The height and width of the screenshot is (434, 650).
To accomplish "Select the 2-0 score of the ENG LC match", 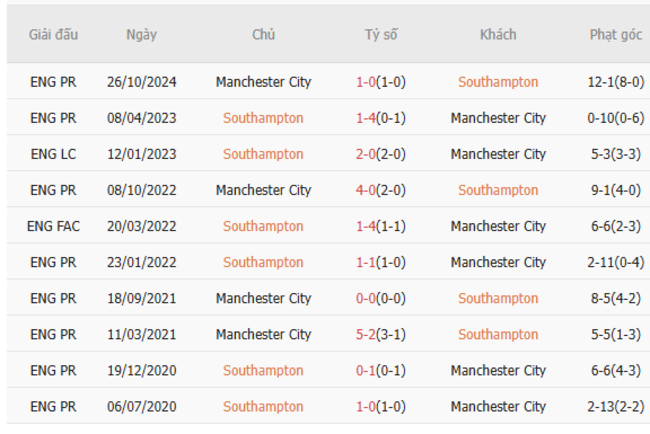I will point(366,154).
